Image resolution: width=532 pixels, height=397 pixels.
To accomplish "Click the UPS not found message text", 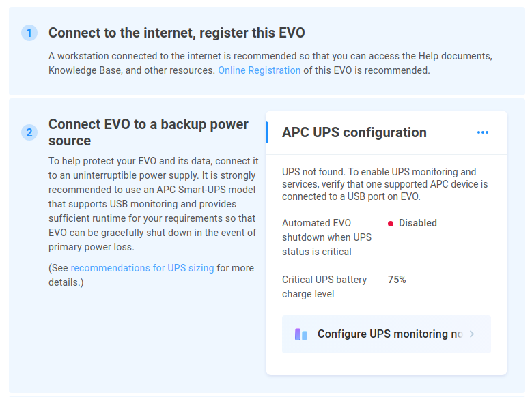I will 384,184.
